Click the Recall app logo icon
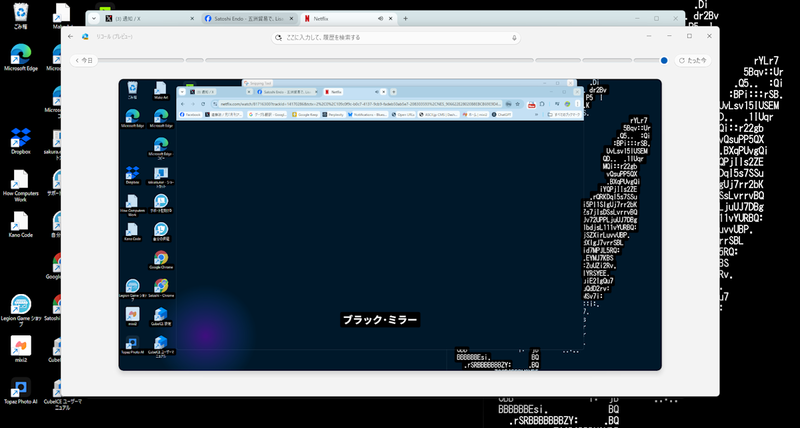 pos(85,37)
